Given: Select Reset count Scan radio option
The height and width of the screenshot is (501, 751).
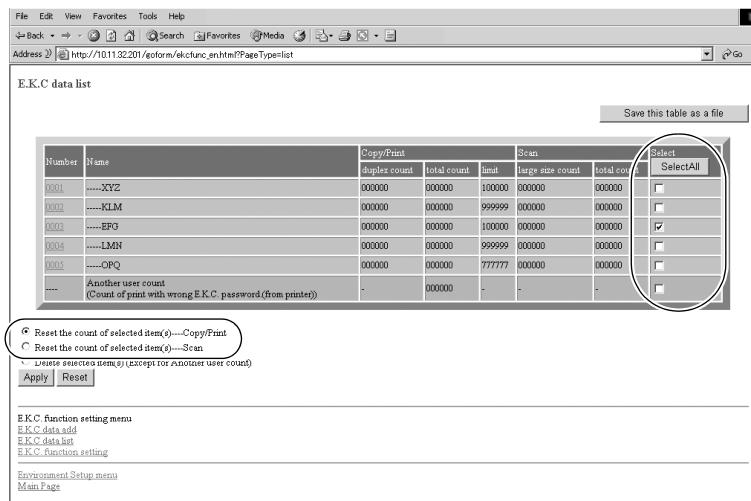Looking at the screenshot, I should click(26, 346).
